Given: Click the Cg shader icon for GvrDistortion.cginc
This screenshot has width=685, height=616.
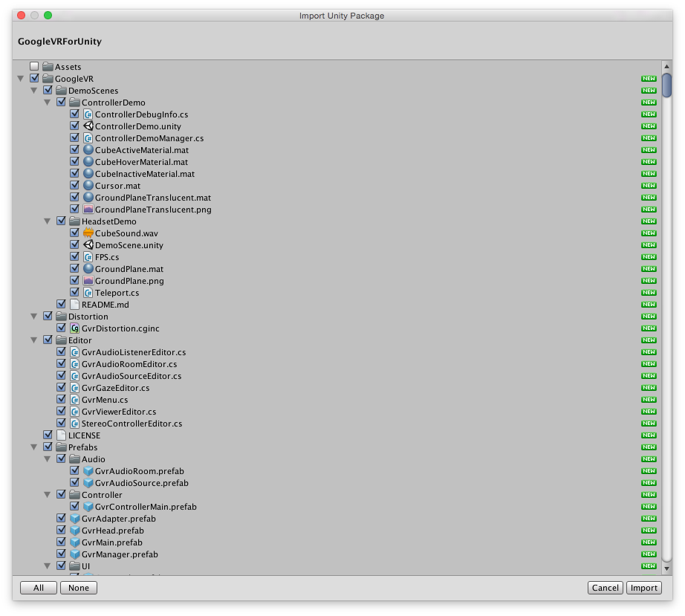Looking at the screenshot, I should click(75, 328).
